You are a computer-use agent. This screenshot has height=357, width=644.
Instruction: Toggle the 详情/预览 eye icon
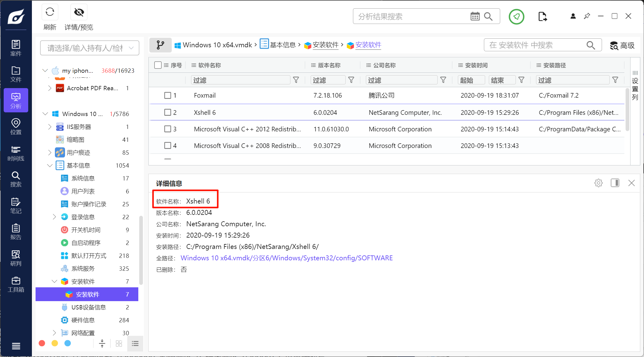79,12
